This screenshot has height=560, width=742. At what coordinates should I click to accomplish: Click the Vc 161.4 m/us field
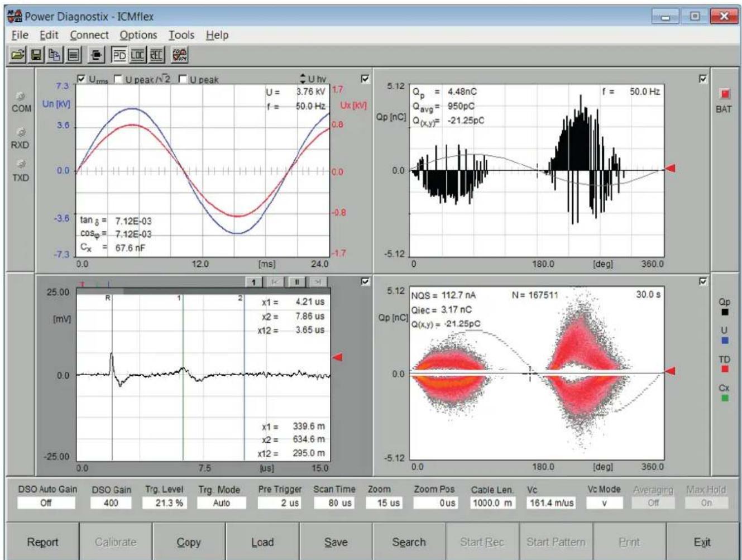(551, 502)
